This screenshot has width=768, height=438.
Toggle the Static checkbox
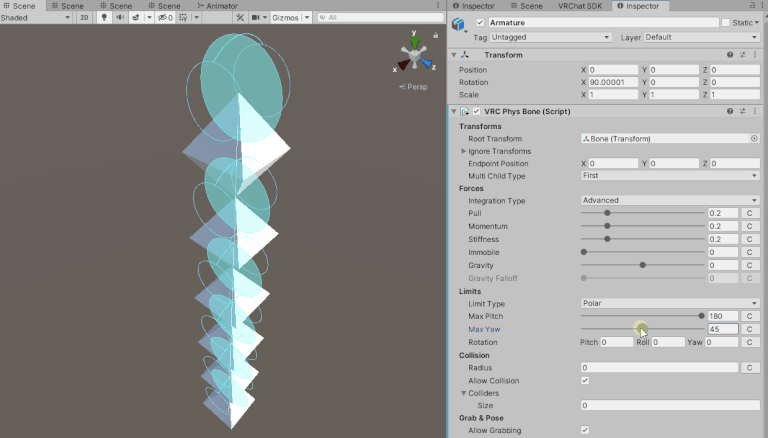725,22
